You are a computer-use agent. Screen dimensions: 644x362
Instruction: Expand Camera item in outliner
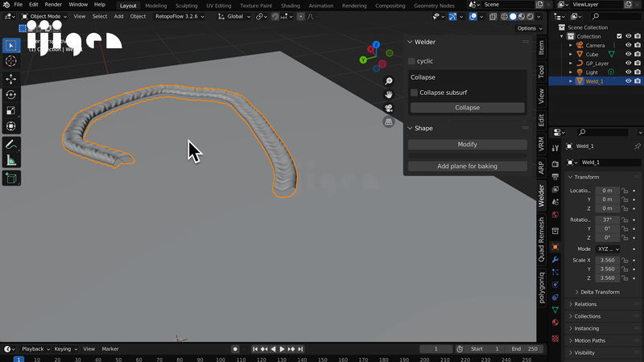coord(571,45)
